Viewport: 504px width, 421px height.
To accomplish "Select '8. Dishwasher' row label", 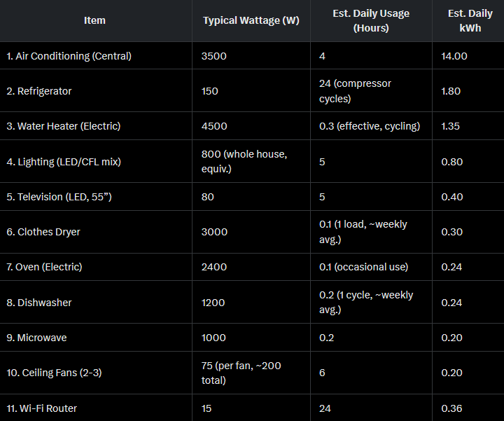I will 39,303.
